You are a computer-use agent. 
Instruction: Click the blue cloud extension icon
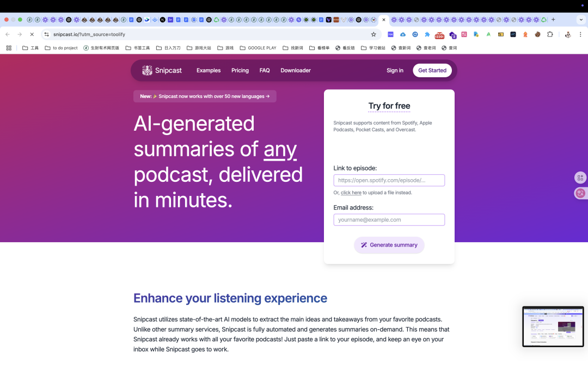pos(403,34)
